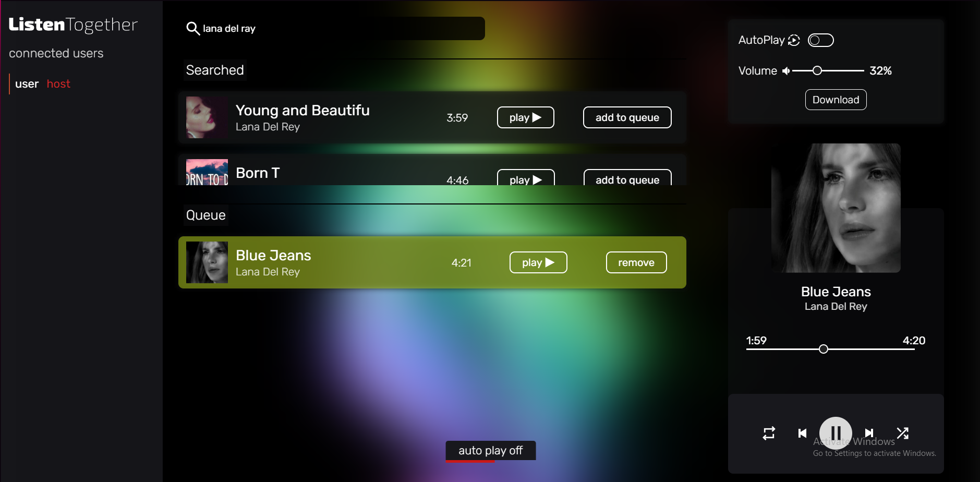Adjust the volume slider handle
This screenshot has height=482, width=980.
817,70
